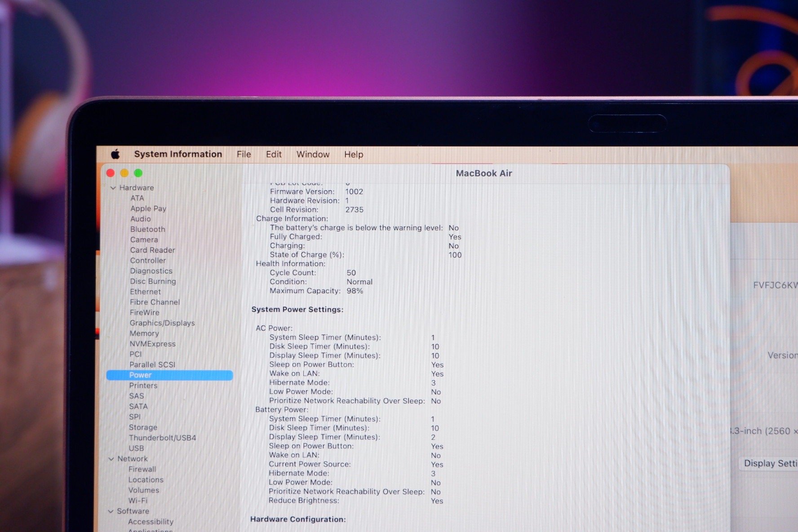Open the Apple menu icon
The image size is (798, 532).
point(115,154)
